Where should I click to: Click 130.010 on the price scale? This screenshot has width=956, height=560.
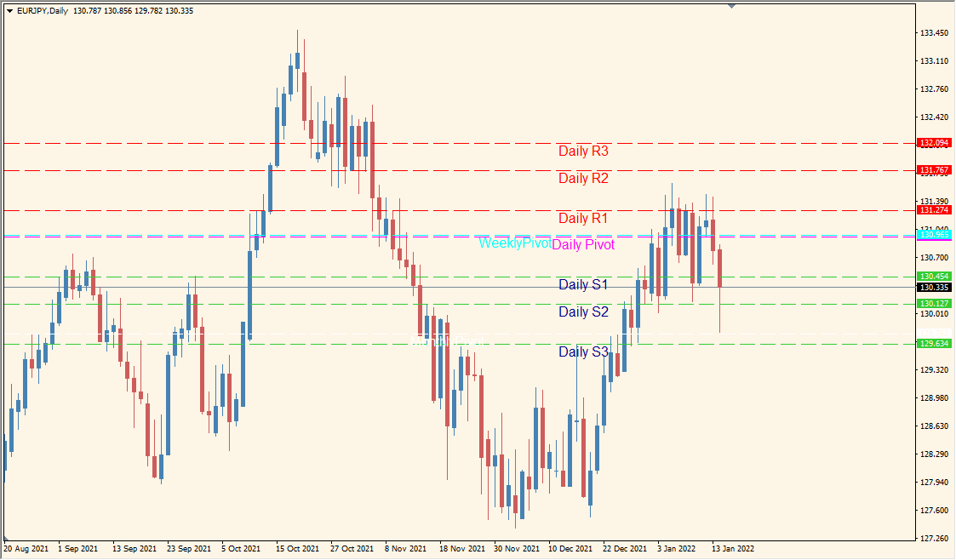click(x=934, y=314)
